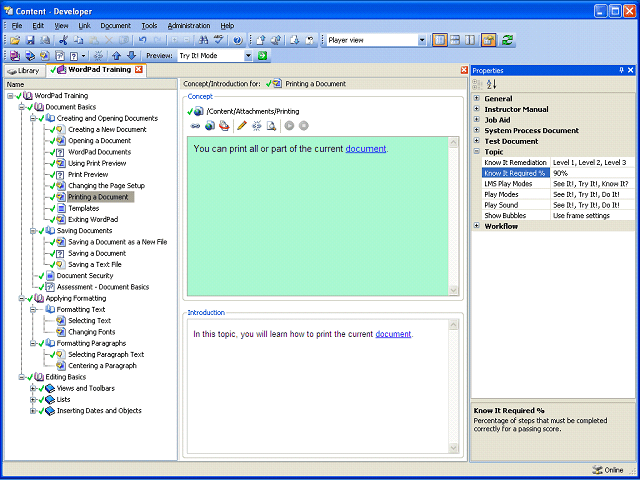Click the sort alphabetical A-Z icon in Properties

(492, 84)
